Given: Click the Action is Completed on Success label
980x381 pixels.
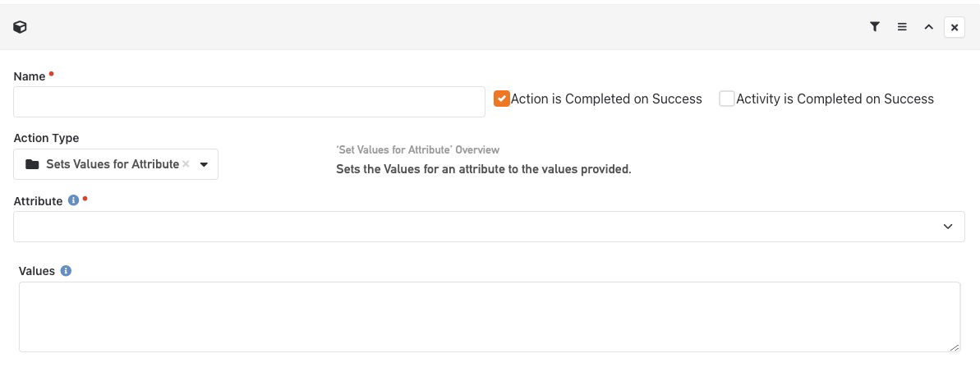Looking at the screenshot, I should click(x=606, y=99).
